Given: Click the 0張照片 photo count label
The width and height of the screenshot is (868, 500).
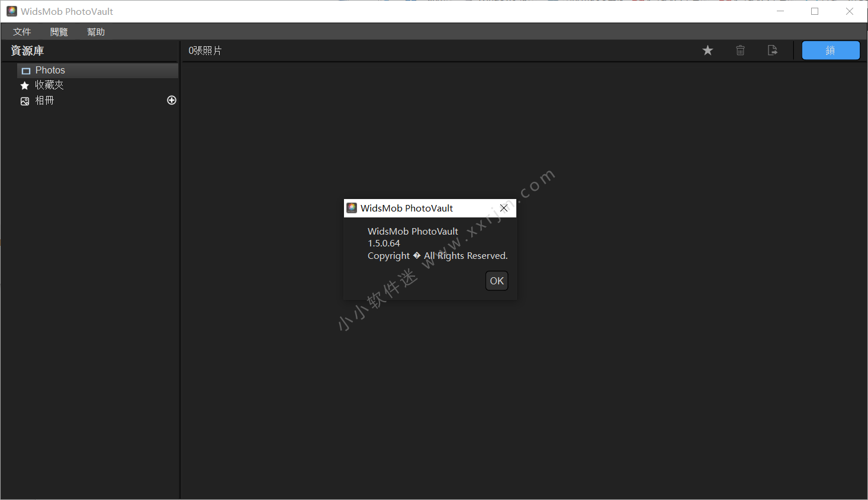Looking at the screenshot, I should pos(205,51).
